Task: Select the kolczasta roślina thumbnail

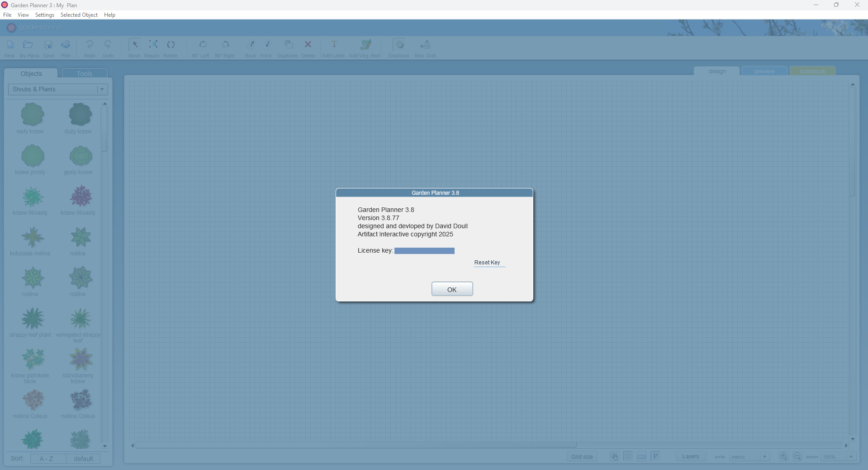Action: coord(33,237)
